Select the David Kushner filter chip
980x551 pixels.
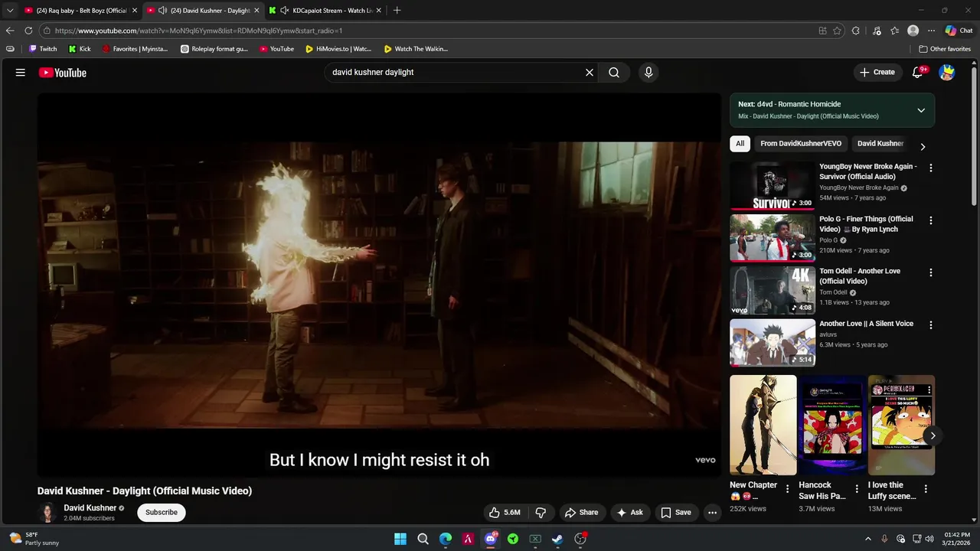click(880, 143)
